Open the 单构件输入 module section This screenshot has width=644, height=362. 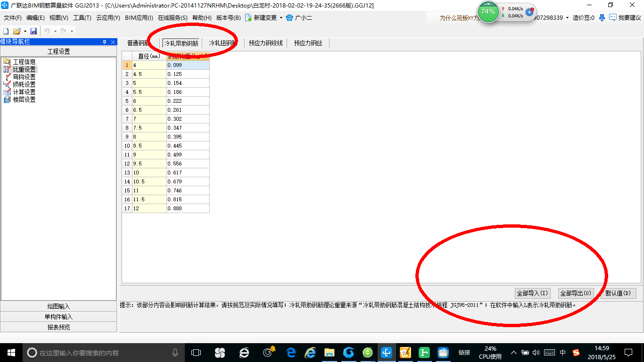(x=58, y=317)
